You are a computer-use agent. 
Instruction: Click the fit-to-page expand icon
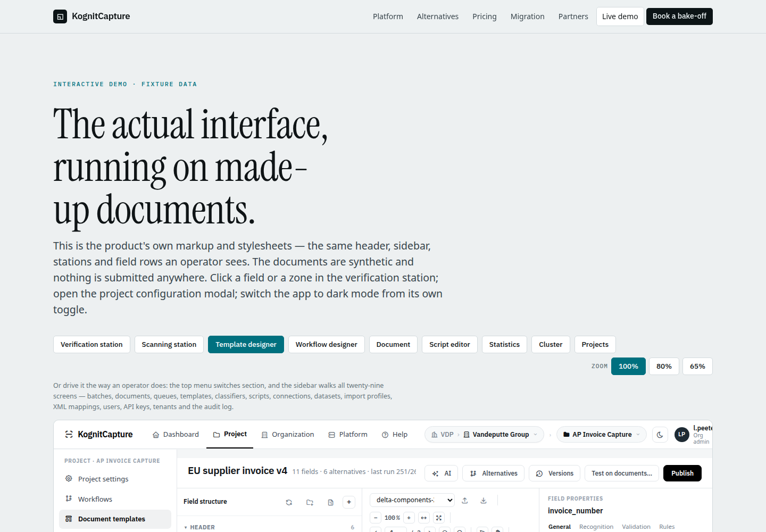coord(439,518)
